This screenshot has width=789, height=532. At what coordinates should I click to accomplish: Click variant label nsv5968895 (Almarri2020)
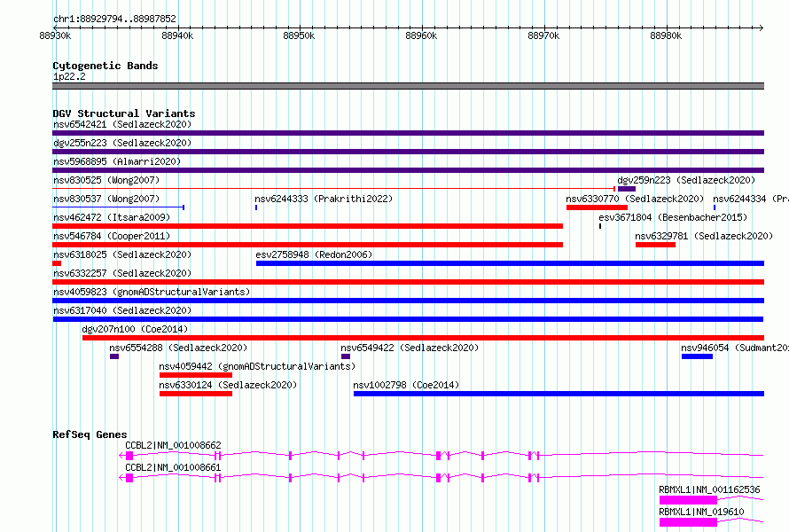pyautogui.click(x=117, y=161)
